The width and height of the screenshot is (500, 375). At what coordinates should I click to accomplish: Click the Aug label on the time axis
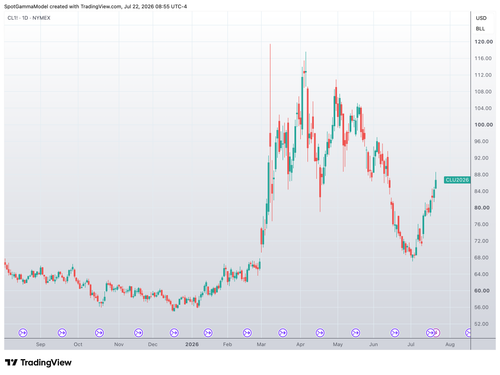point(450,344)
